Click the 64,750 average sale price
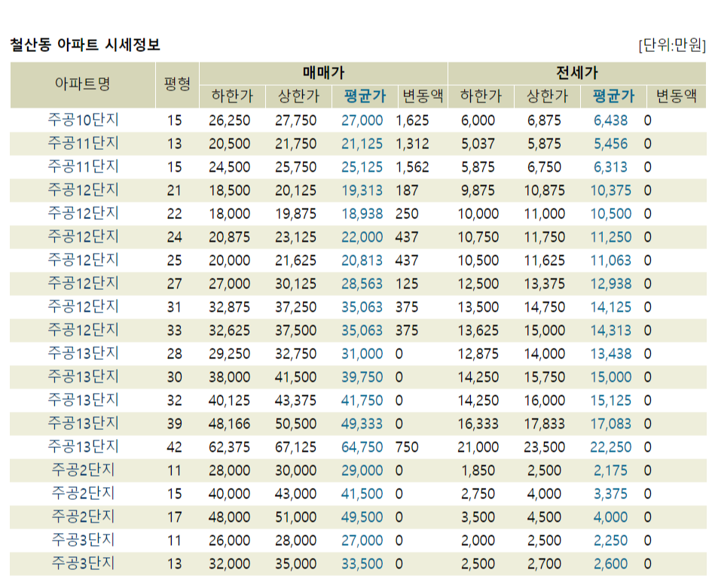The width and height of the screenshot is (712, 588). click(x=362, y=448)
